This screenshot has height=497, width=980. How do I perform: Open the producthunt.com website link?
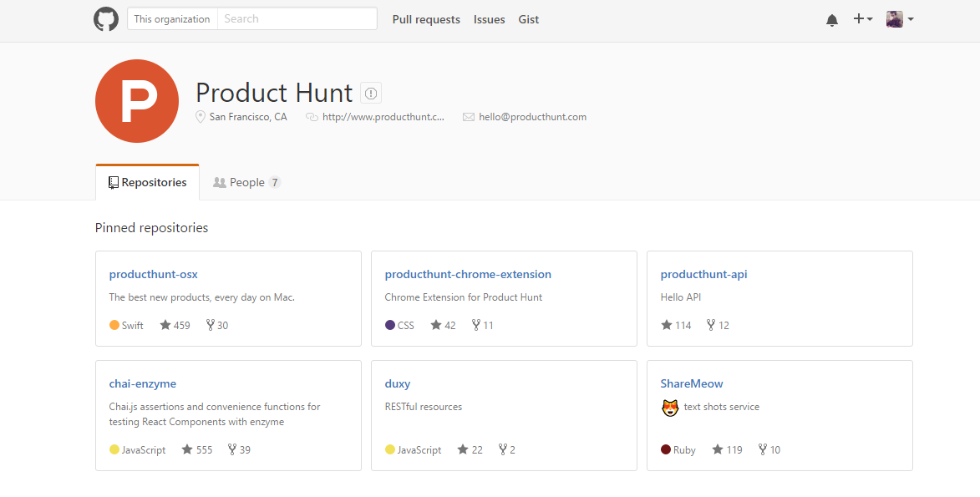(x=383, y=117)
